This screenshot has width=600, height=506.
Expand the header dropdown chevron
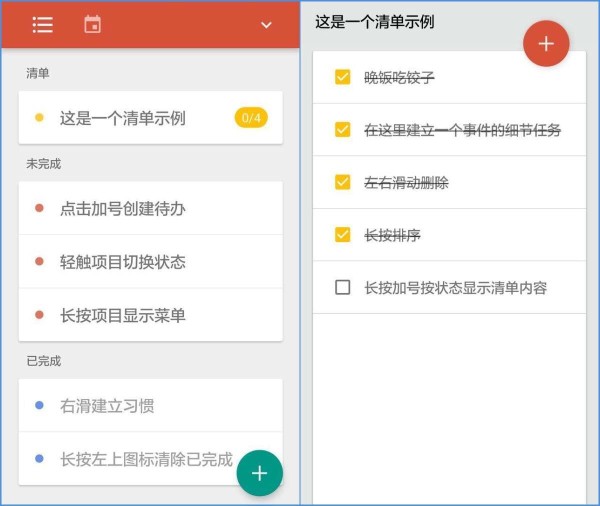pyautogui.click(x=266, y=25)
